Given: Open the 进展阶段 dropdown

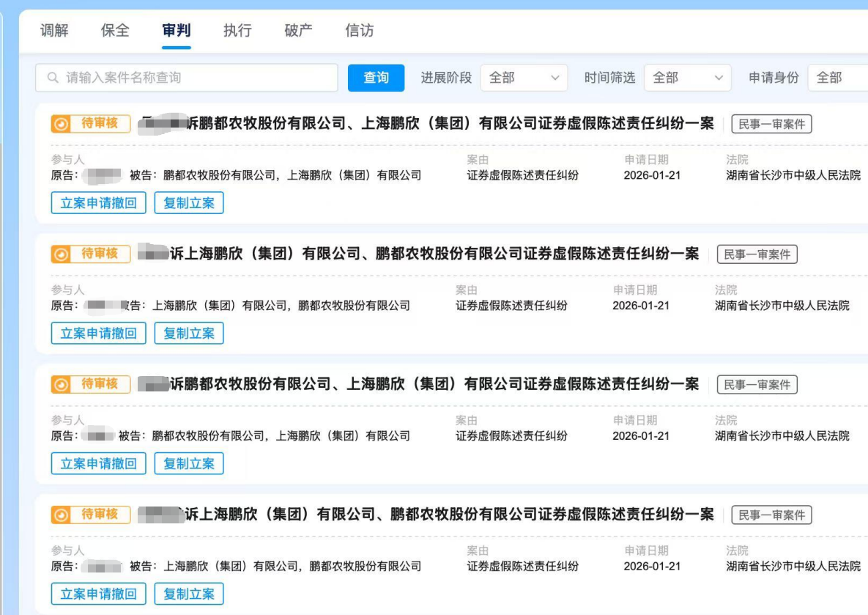Looking at the screenshot, I should click(x=524, y=77).
